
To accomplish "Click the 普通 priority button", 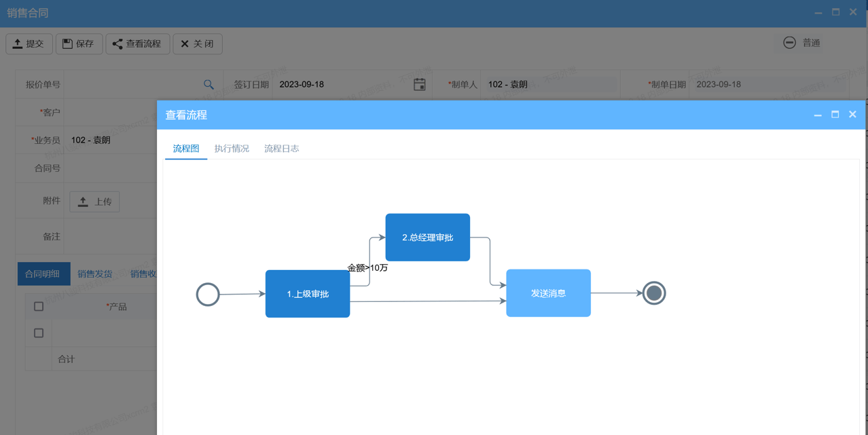I will pos(812,42).
